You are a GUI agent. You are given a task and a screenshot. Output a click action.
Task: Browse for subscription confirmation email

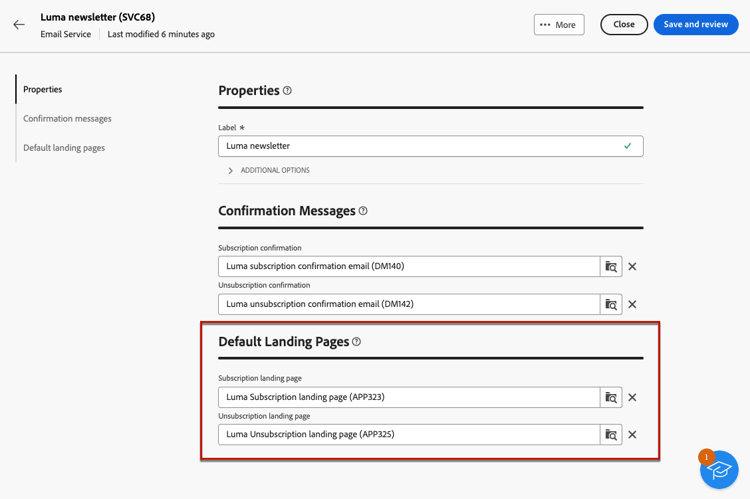[611, 267]
